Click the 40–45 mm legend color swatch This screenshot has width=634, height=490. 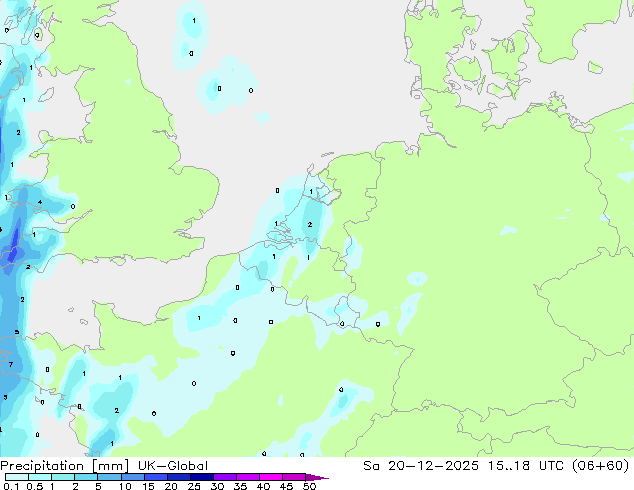[271, 477]
